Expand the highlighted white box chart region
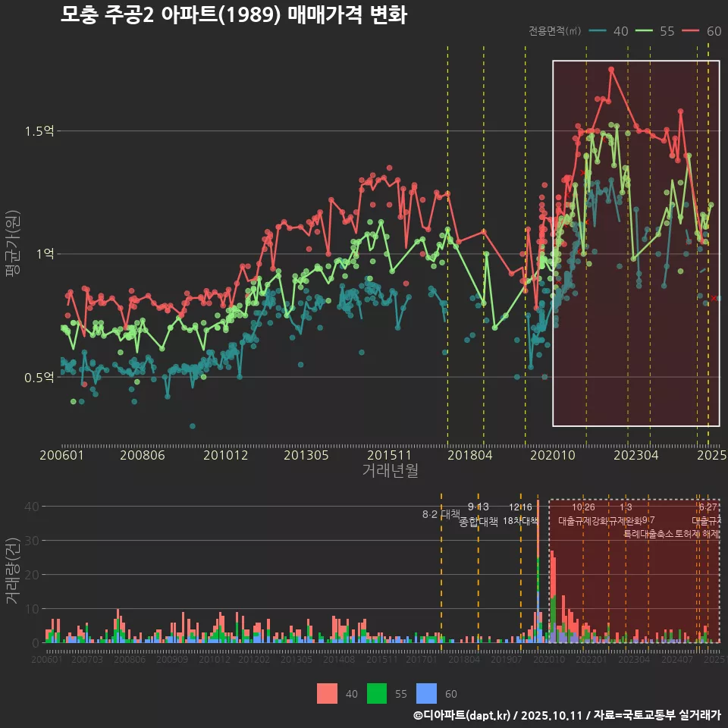728x728 pixels. coord(635,241)
